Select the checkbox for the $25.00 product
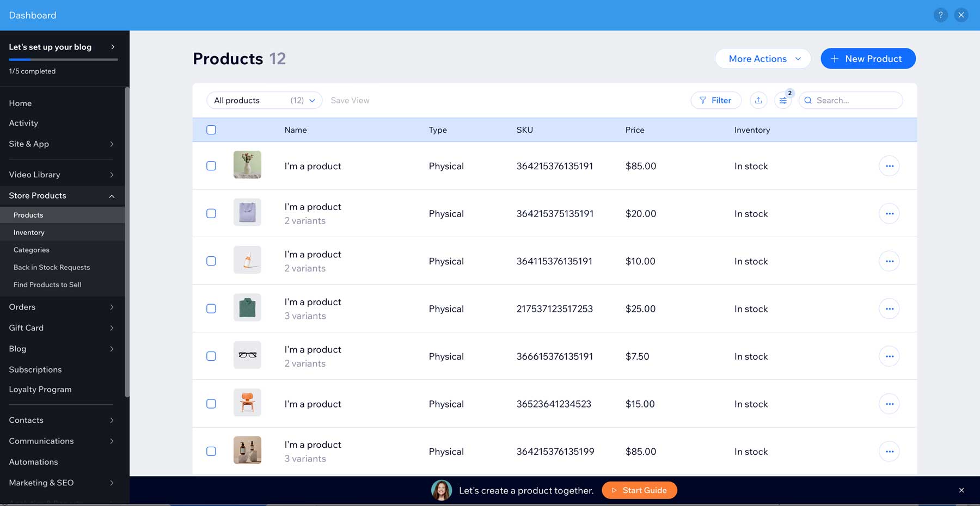The width and height of the screenshot is (980, 506). (211, 308)
